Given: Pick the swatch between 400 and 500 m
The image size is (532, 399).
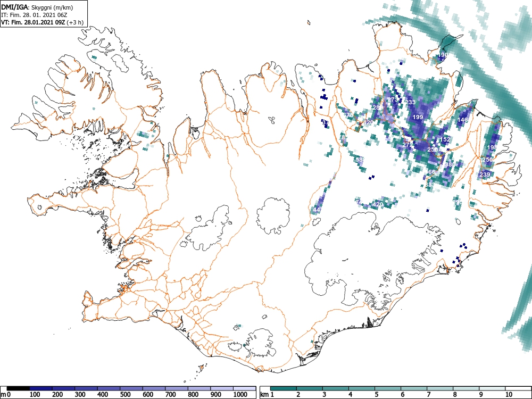Looking at the screenshot, I should [x=109, y=388].
